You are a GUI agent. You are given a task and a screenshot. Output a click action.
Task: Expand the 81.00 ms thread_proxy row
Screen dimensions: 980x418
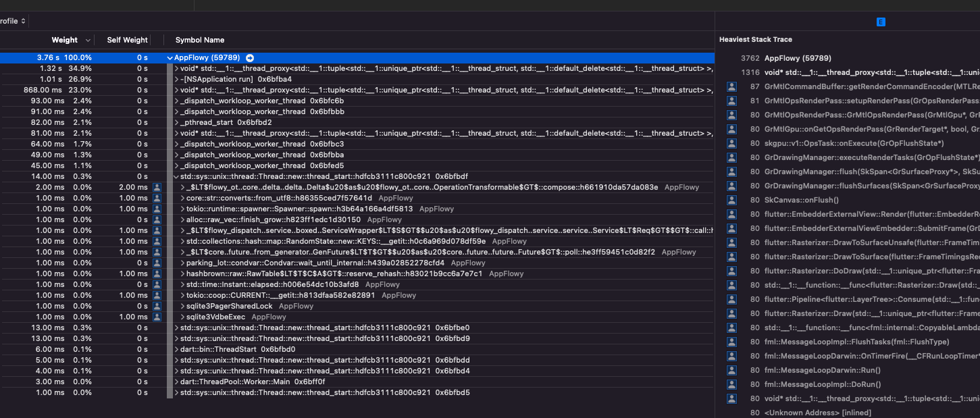coord(176,134)
